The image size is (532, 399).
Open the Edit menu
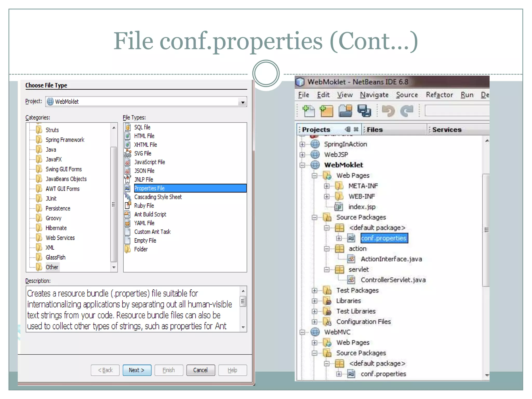pyautogui.click(x=323, y=95)
